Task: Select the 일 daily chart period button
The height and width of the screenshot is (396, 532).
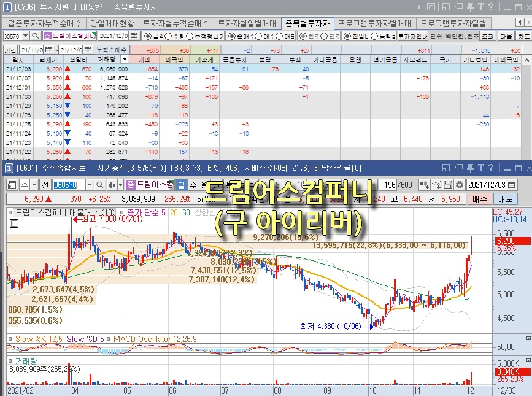Action: point(182,185)
